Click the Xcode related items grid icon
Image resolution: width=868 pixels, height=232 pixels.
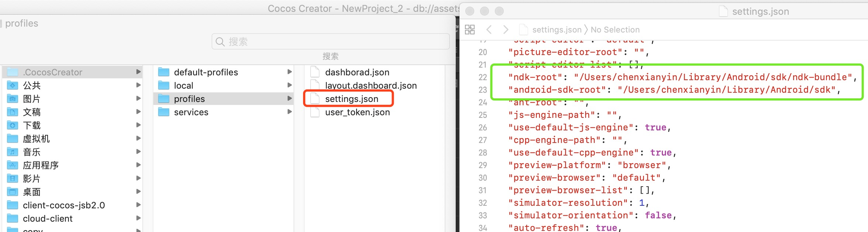coord(470,30)
